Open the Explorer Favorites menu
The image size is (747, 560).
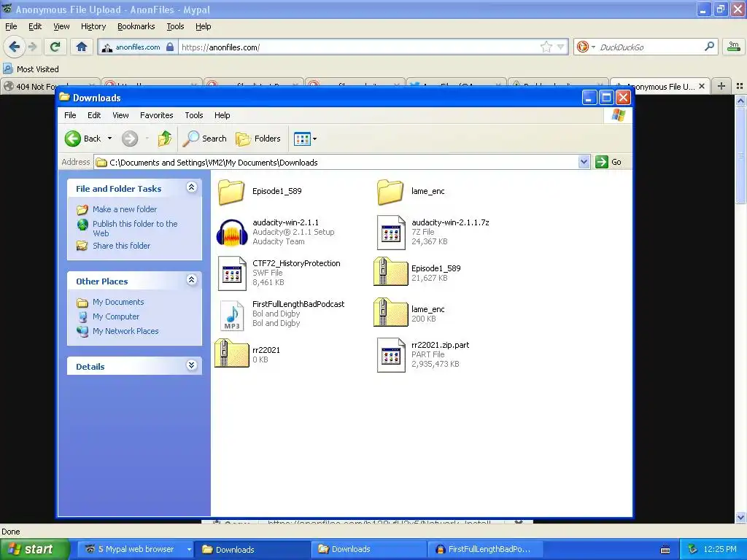click(x=156, y=114)
